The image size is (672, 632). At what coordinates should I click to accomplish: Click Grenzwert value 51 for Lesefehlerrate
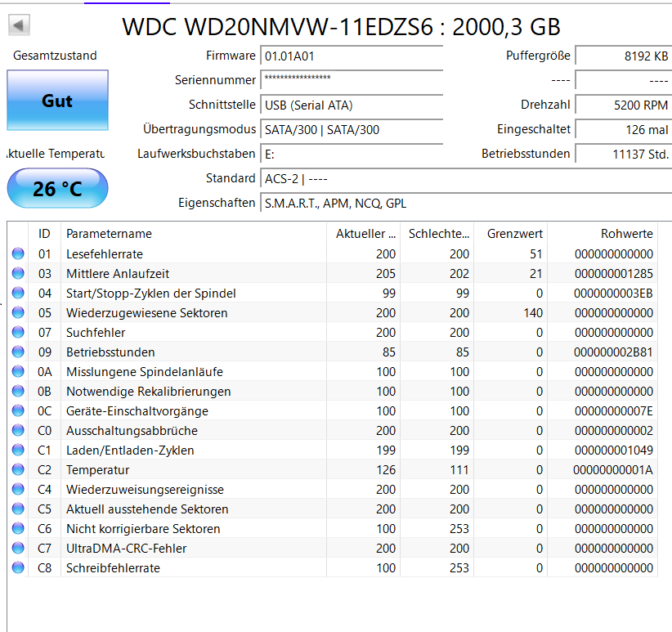pyautogui.click(x=536, y=254)
